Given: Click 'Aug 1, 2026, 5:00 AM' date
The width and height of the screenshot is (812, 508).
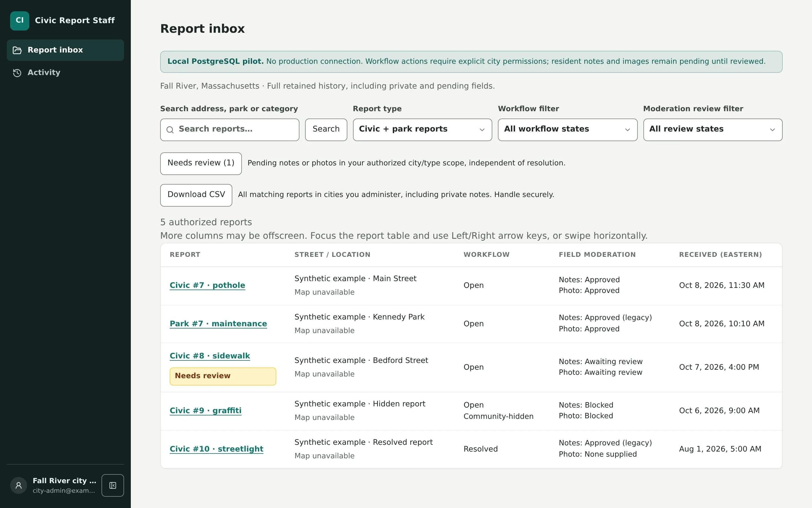Looking at the screenshot, I should click(720, 449).
